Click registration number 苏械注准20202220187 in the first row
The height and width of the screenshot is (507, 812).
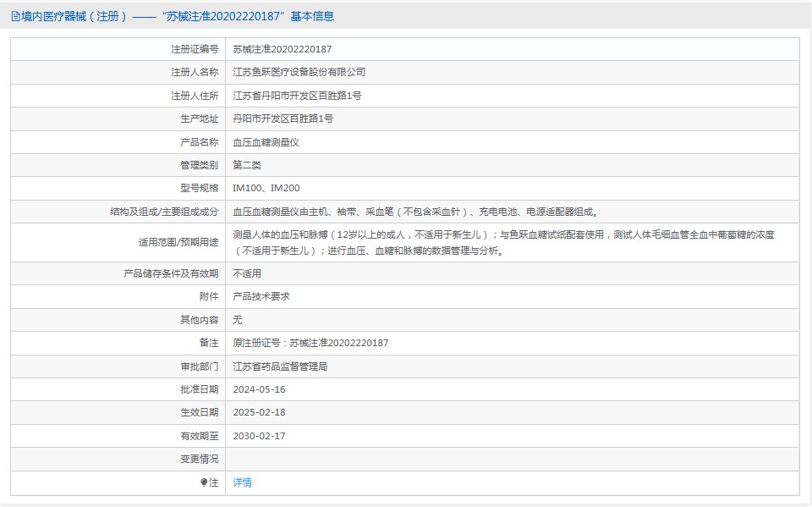click(282, 49)
